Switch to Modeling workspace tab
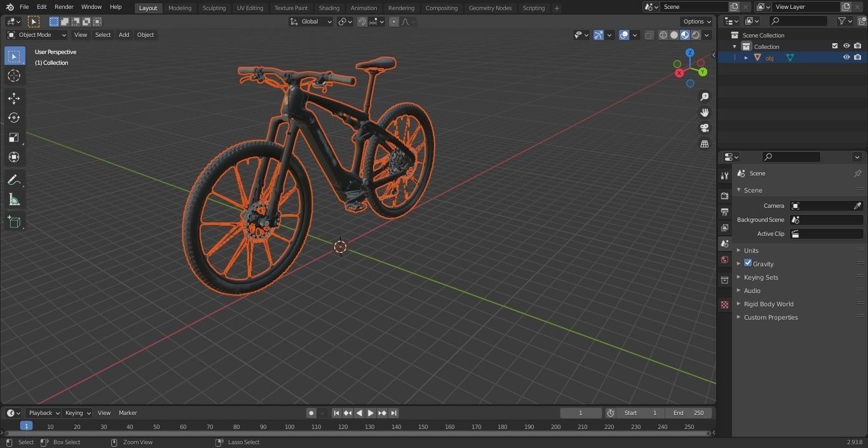The height and width of the screenshot is (448, 868). 180,8
